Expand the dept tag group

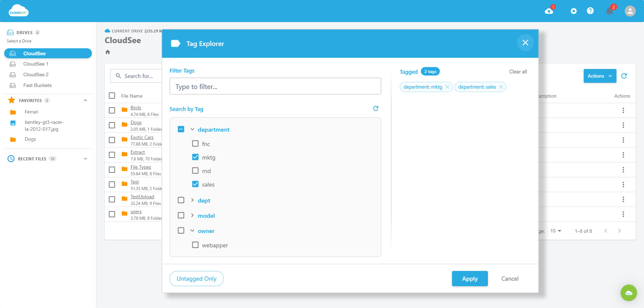pyautogui.click(x=192, y=200)
